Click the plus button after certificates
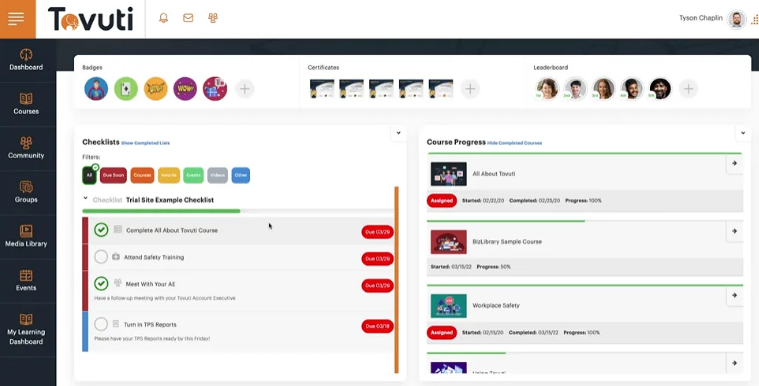This screenshot has height=386, width=759. point(470,89)
